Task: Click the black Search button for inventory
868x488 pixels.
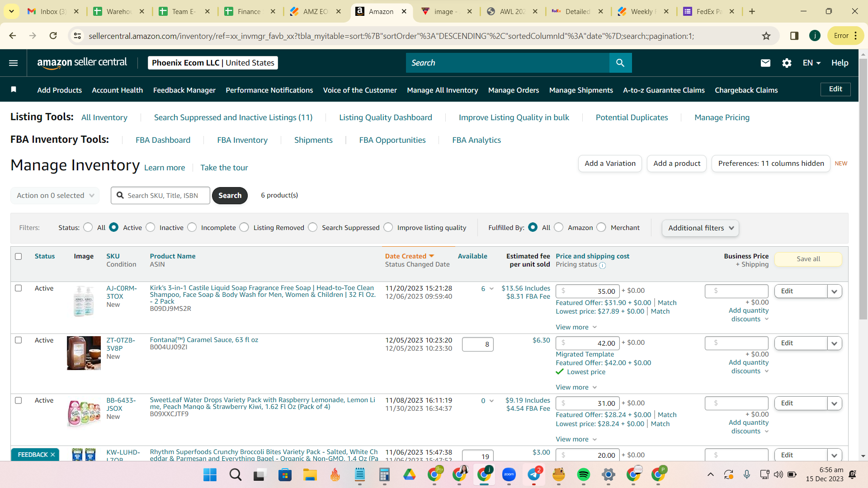Action: [x=230, y=195]
